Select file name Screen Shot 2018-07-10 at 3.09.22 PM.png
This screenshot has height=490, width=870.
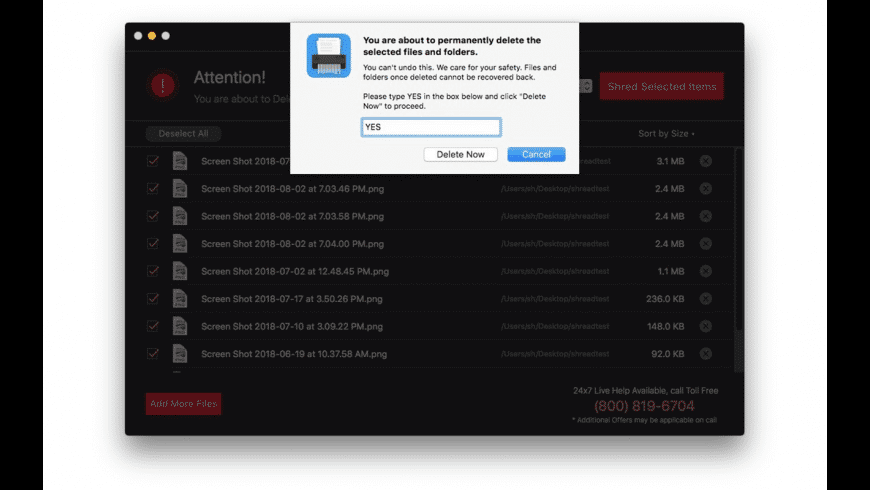pyautogui.click(x=292, y=326)
